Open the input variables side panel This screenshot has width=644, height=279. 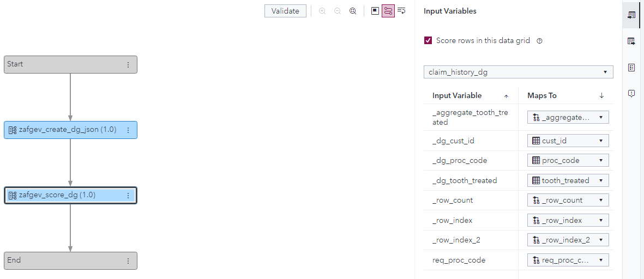click(x=631, y=15)
